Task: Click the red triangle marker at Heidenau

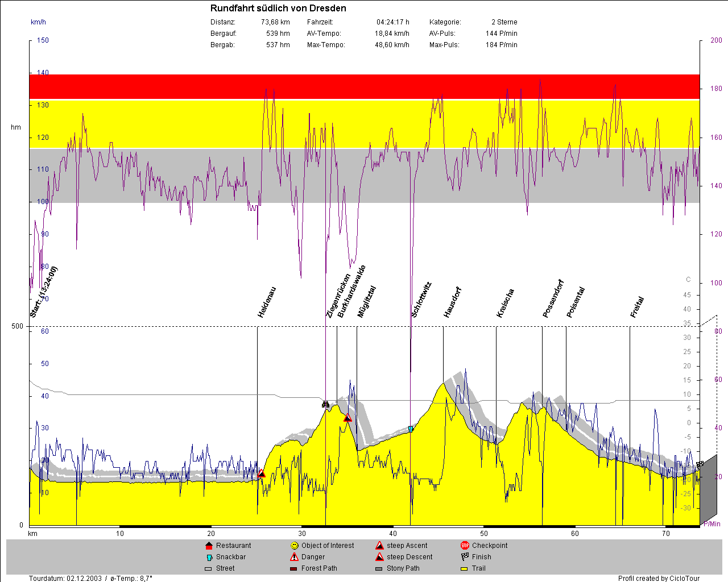Action: click(261, 473)
